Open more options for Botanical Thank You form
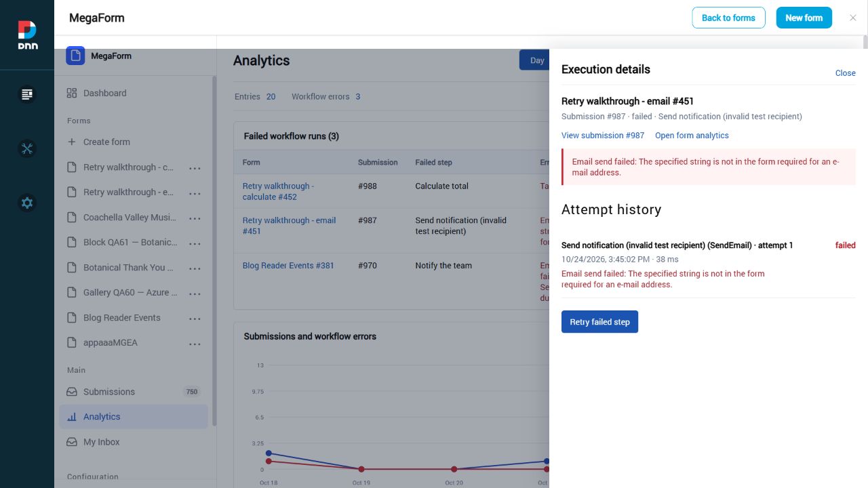The height and width of the screenshot is (488, 868). tap(195, 268)
